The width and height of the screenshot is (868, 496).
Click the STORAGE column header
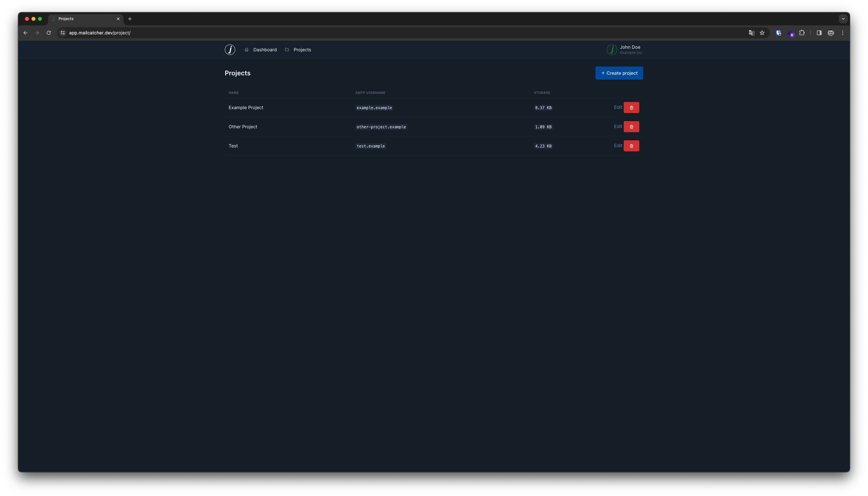click(x=542, y=93)
